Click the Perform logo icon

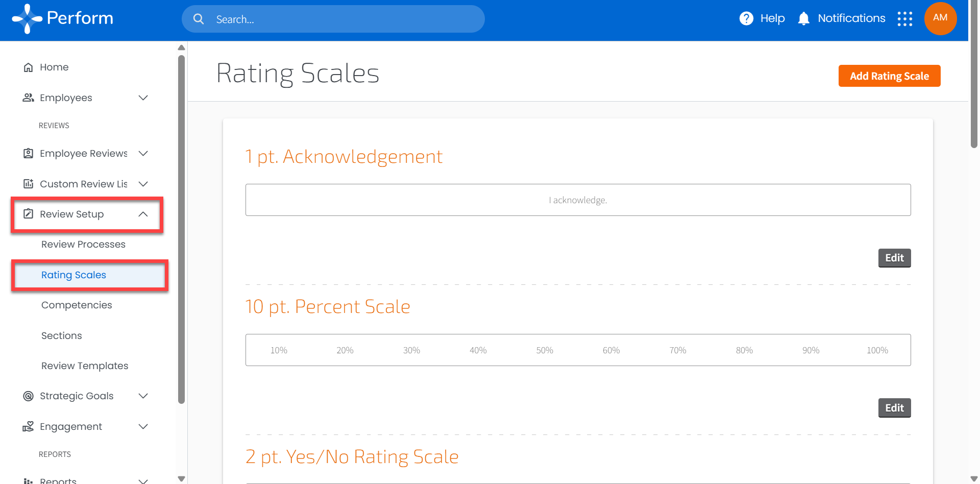click(x=27, y=19)
